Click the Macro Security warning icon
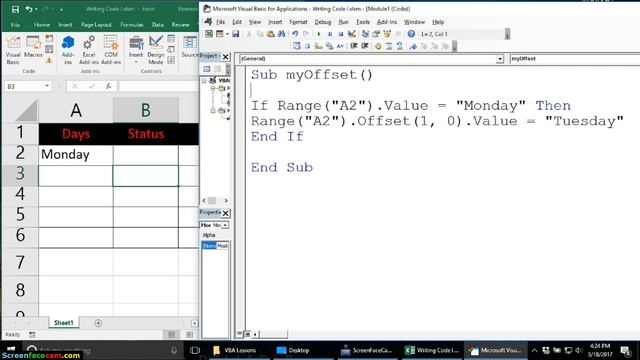Image resolution: width=640 pixels, height=360 pixels. pos(49,60)
